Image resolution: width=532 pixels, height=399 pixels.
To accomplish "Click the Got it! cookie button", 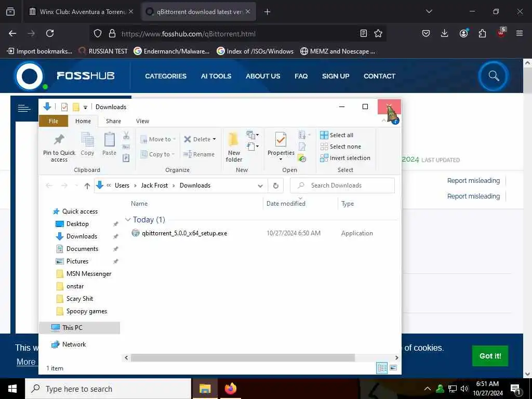I will pos(490,356).
